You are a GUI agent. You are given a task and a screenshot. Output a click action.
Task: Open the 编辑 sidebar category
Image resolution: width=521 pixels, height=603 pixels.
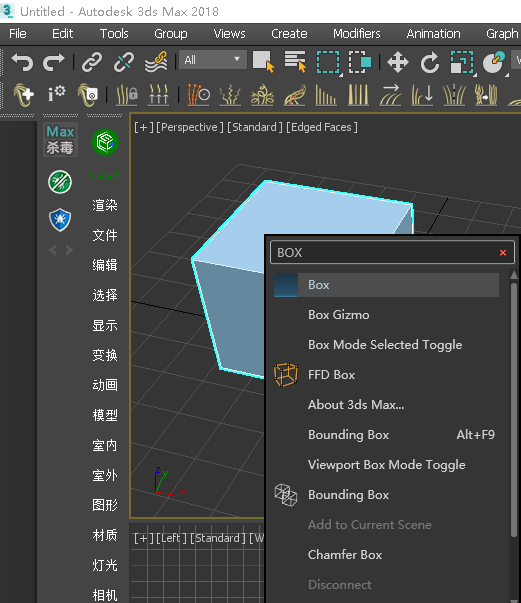pyautogui.click(x=105, y=265)
